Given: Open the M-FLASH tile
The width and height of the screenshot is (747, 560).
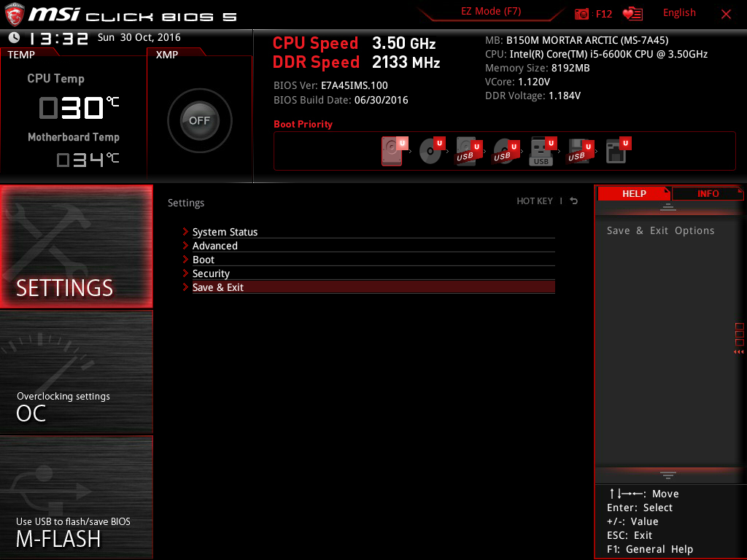Looking at the screenshot, I should pyautogui.click(x=77, y=497).
